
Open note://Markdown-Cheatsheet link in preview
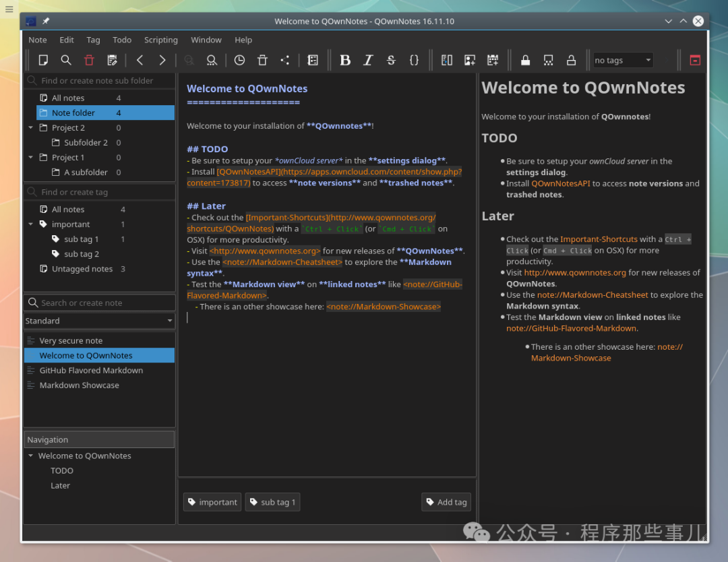point(593,294)
